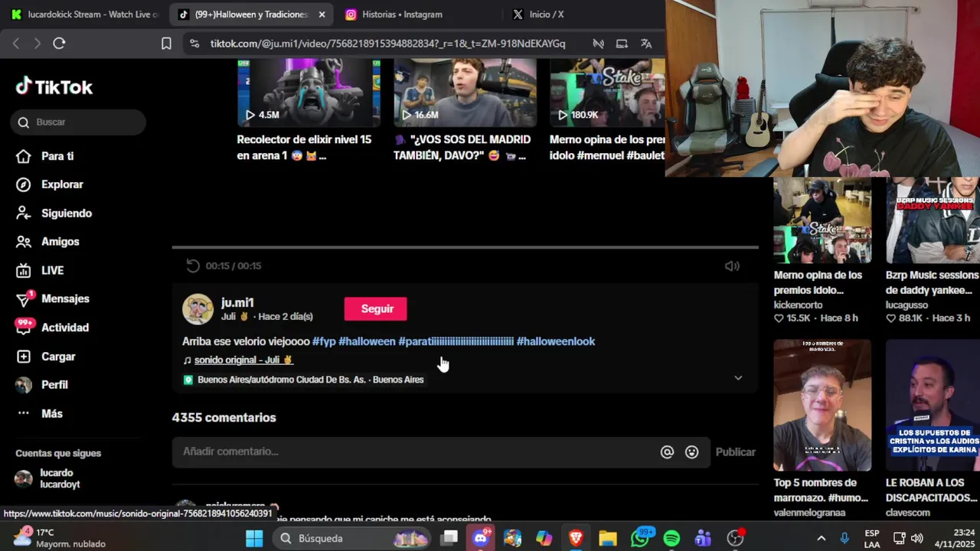Open the #halloweenlook hashtag
Screen dimensions: 980x551
[x=556, y=341]
